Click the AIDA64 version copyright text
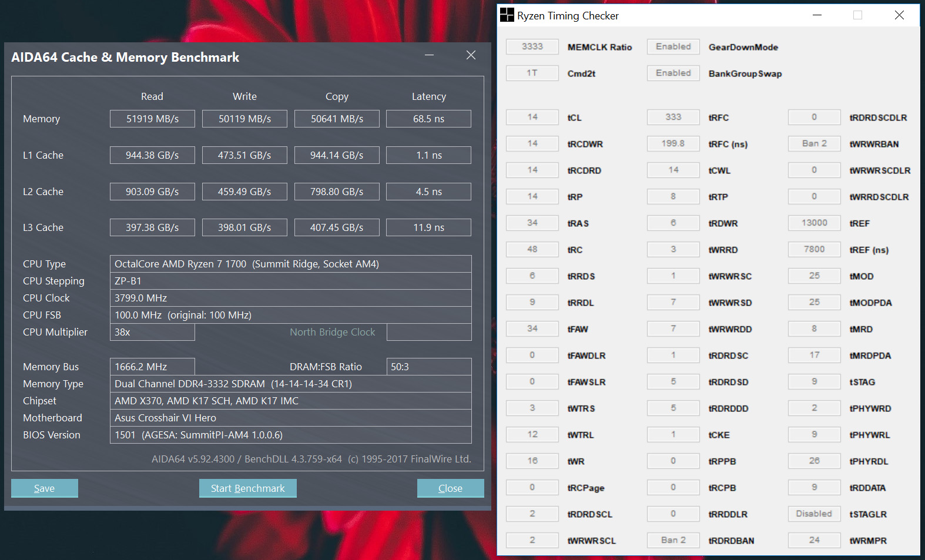The height and width of the screenshot is (560, 925). click(311, 459)
